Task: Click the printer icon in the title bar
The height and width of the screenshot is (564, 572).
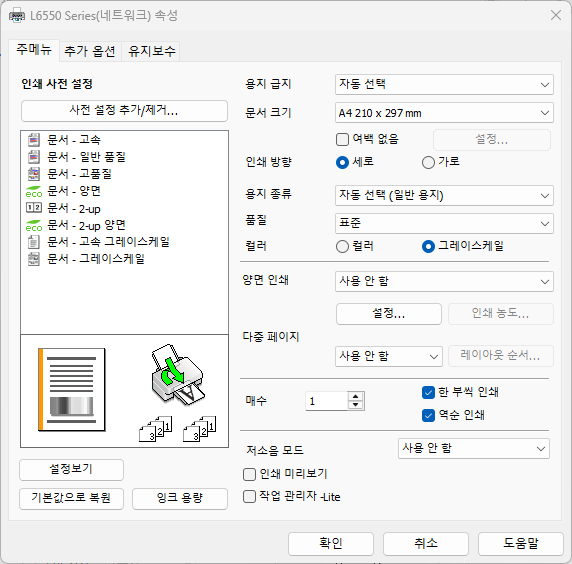Action: tap(16, 16)
